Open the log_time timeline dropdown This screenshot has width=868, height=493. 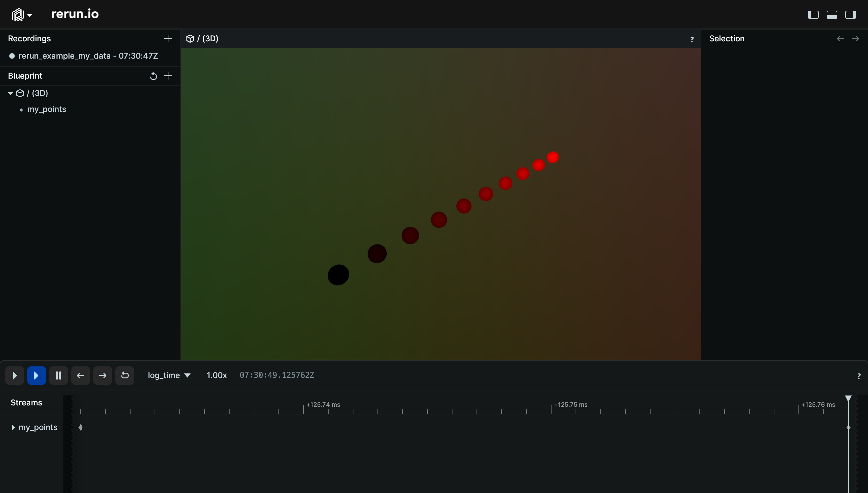click(x=169, y=375)
